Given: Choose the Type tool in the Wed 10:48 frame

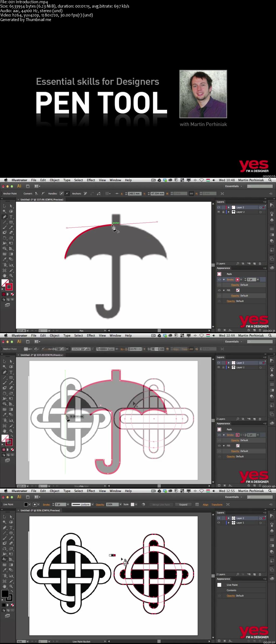Looking at the screenshot, I should pyautogui.click(x=11, y=217).
